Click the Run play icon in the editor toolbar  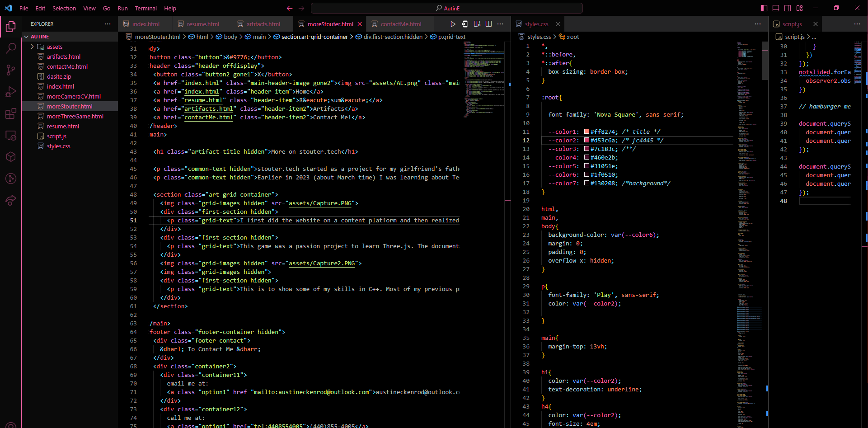pyautogui.click(x=453, y=24)
